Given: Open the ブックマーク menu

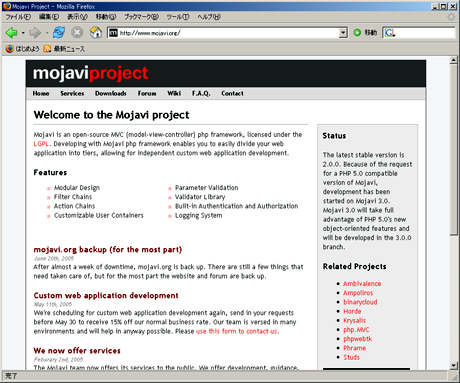Looking at the screenshot, I should click(141, 17).
